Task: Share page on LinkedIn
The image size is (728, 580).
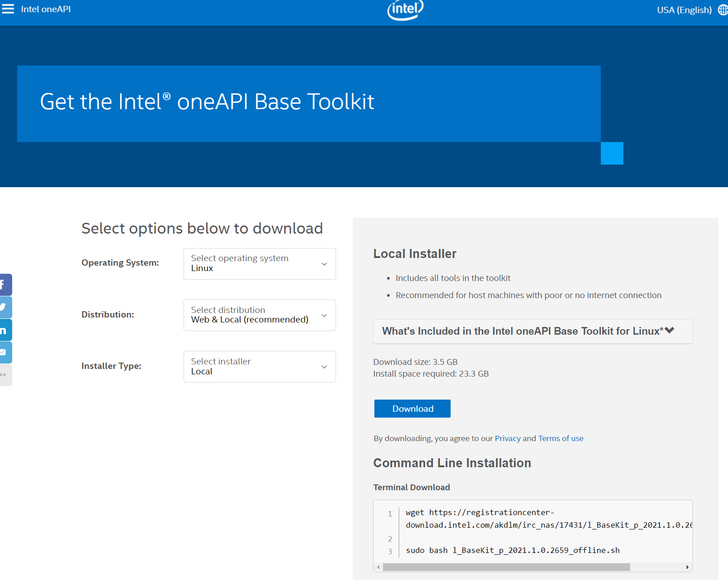Action: (x=6, y=330)
